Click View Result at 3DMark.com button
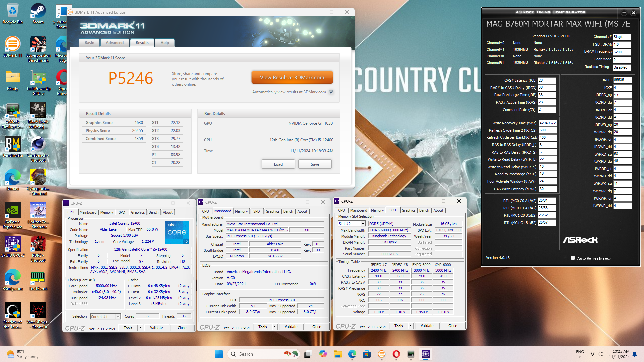 (292, 77)
